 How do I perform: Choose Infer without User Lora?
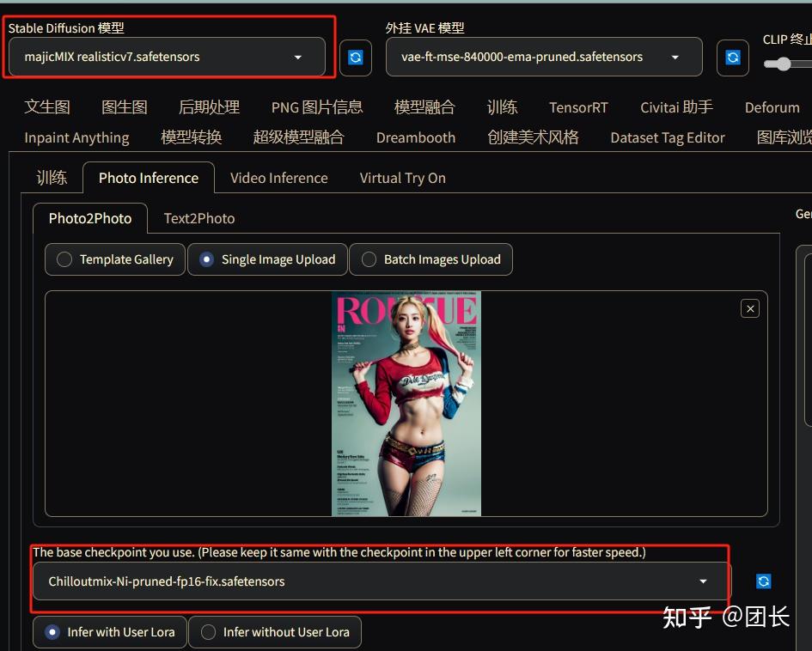pyautogui.click(x=275, y=632)
